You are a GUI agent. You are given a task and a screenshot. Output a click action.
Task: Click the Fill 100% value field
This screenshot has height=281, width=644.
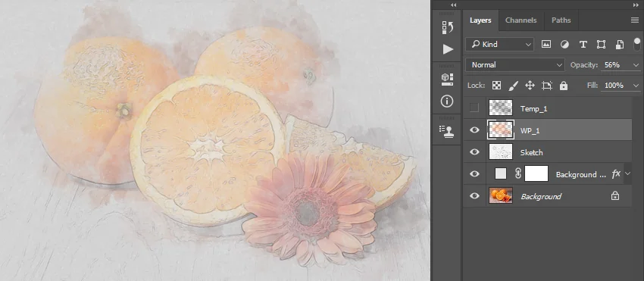614,86
